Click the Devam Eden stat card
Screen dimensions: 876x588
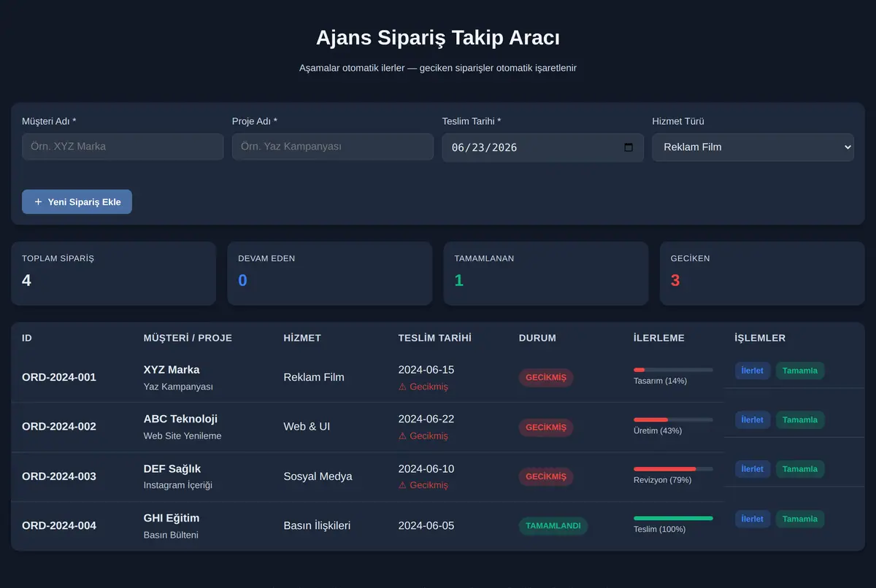point(330,274)
